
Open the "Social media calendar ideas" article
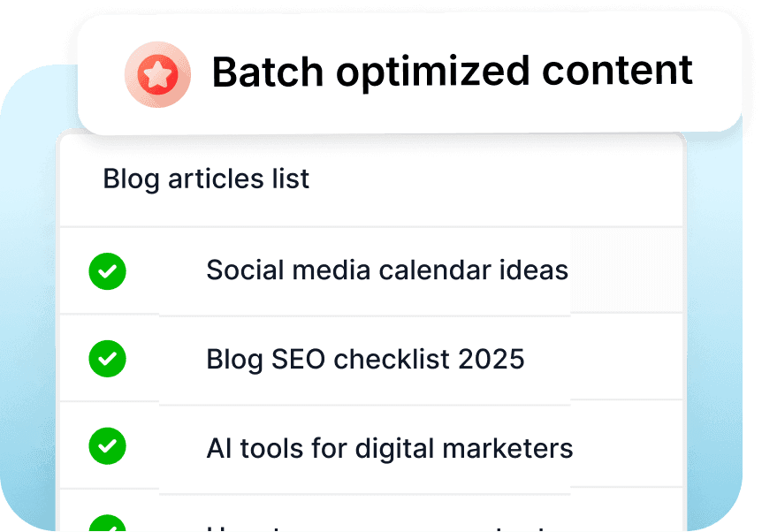[x=386, y=270]
